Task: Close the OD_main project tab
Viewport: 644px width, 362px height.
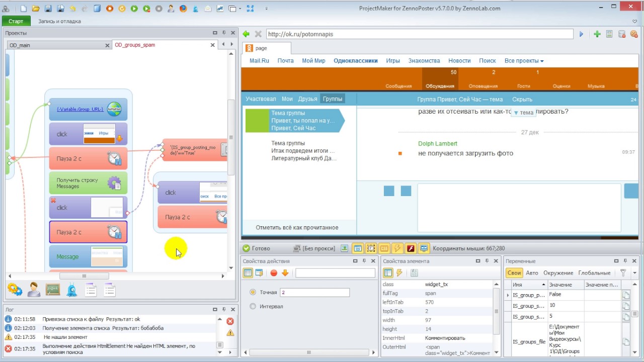Action: pyautogui.click(x=107, y=45)
